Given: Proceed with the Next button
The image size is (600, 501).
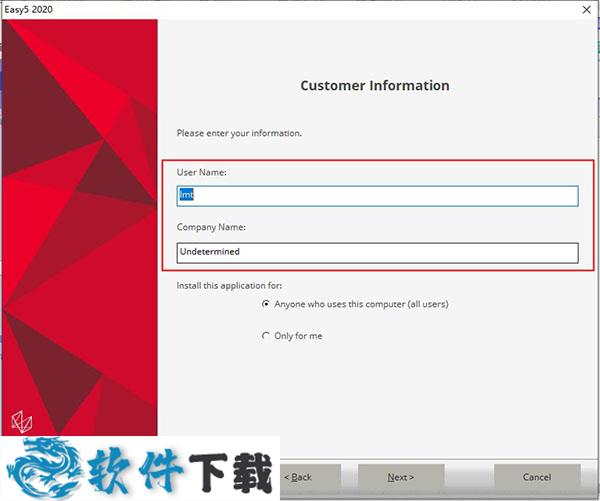Looking at the screenshot, I should pyautogui.click(x=401, y=477).
